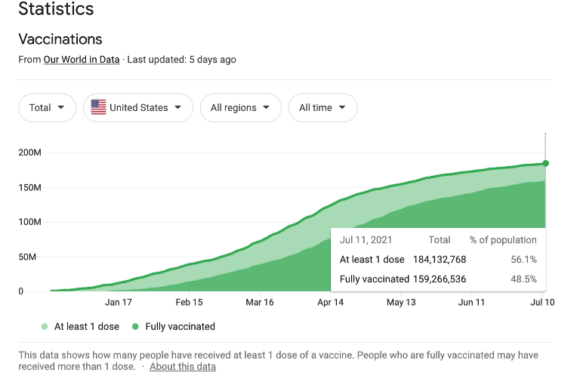Click the Fully vaccinated legend label
This screenshot has width=580, height=376.
tap(180, 326)
